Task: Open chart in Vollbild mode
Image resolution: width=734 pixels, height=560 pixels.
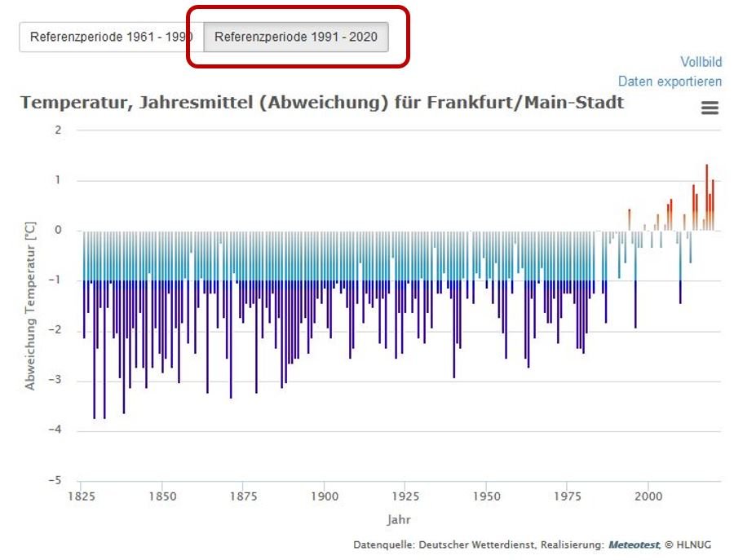Action: point(701,62)
